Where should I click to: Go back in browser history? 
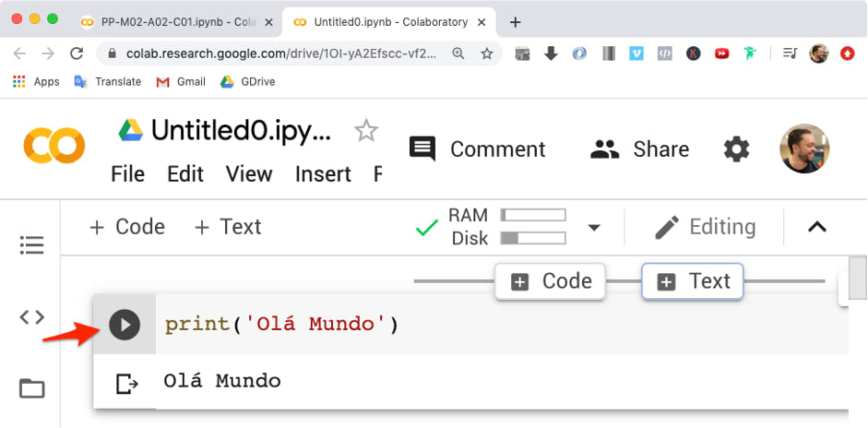[x=19, y=53]
